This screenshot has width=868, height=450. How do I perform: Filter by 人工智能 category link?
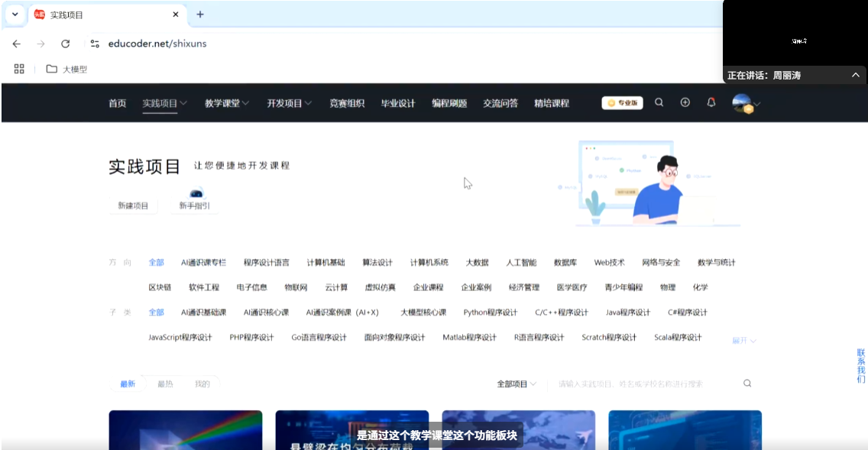[521, 262]
